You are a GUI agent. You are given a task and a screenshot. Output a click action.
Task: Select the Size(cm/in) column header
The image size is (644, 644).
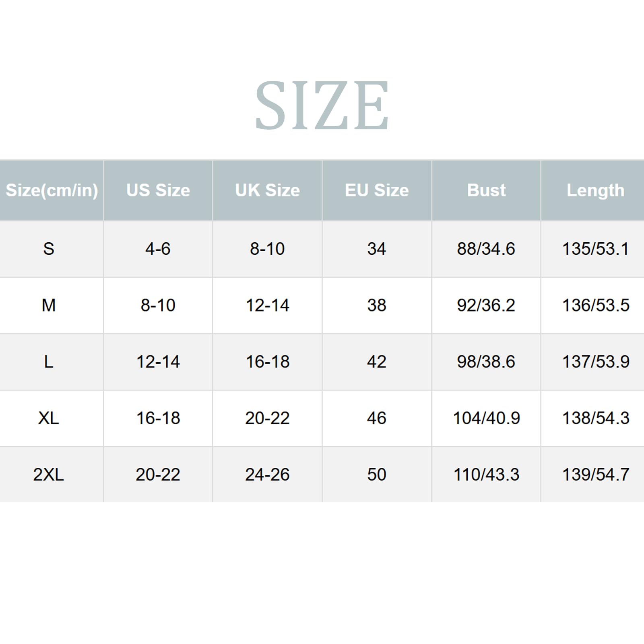[52, 190]
